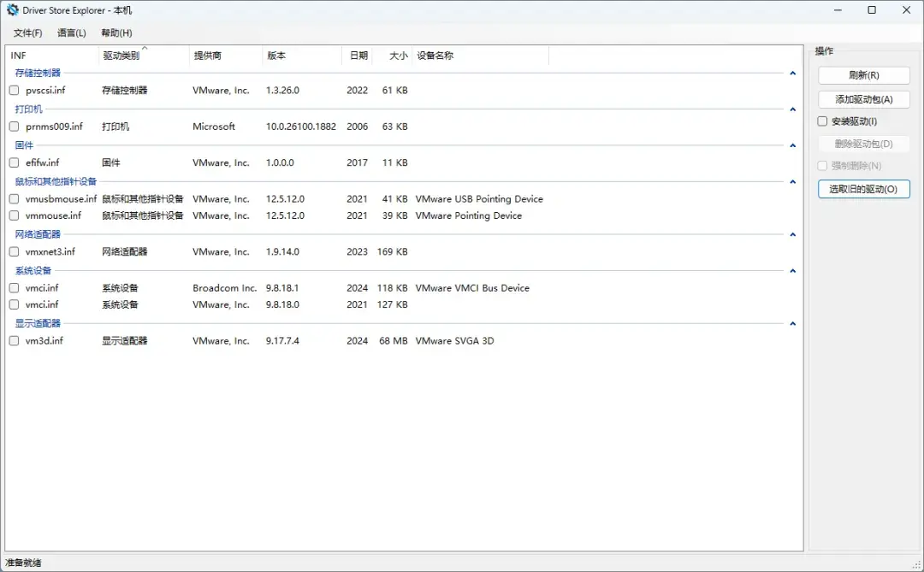Viewport: 924px width, 572px height.
Task: Tick the vmxnet3.inf checkbox
Action: pyautogui.click(x=15, y=251)
